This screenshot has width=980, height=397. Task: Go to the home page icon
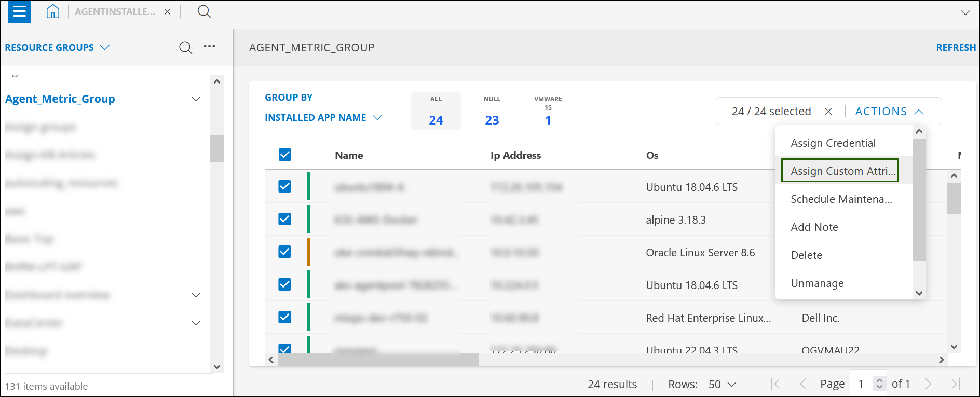pyautogui.click(x=53, y=11)
